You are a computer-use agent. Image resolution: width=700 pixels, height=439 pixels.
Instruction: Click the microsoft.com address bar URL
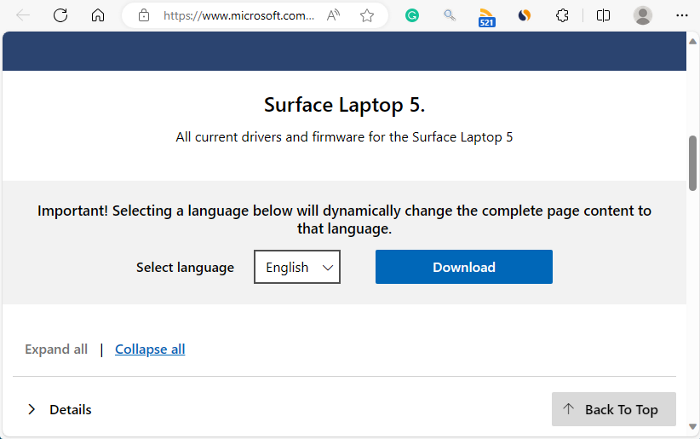239,16
